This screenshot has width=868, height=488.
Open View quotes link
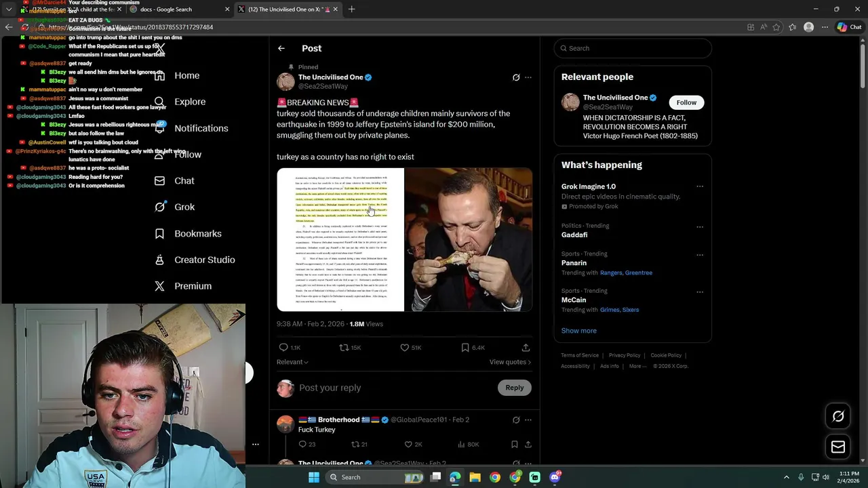pos(510,362)
